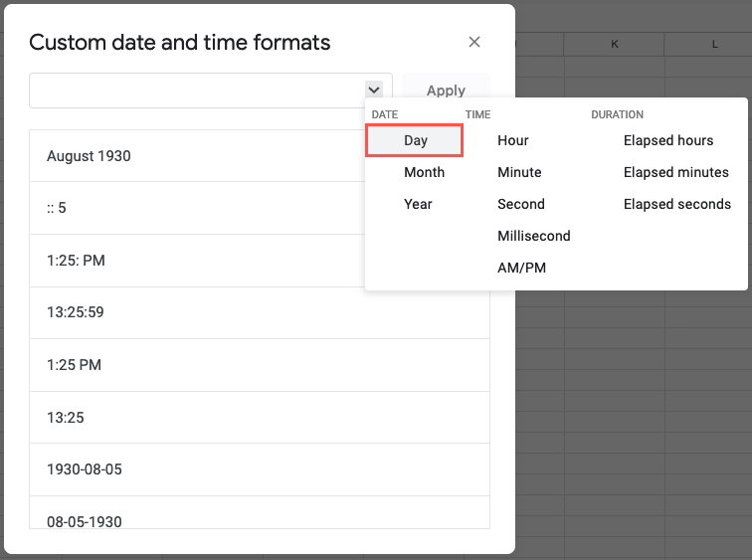The width and height of the screenshot is (752, 560).
Task: Select the 13:25:59 format preset
Action: 260,312
